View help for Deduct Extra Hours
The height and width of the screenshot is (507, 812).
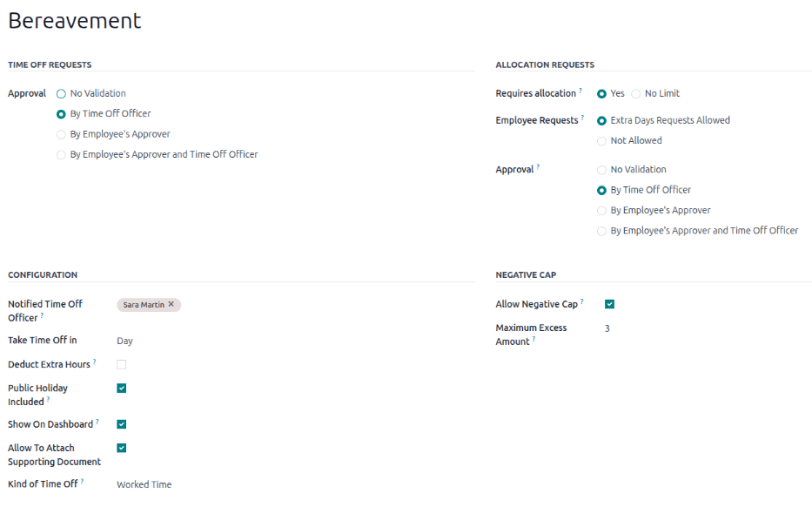coord(96,361)
